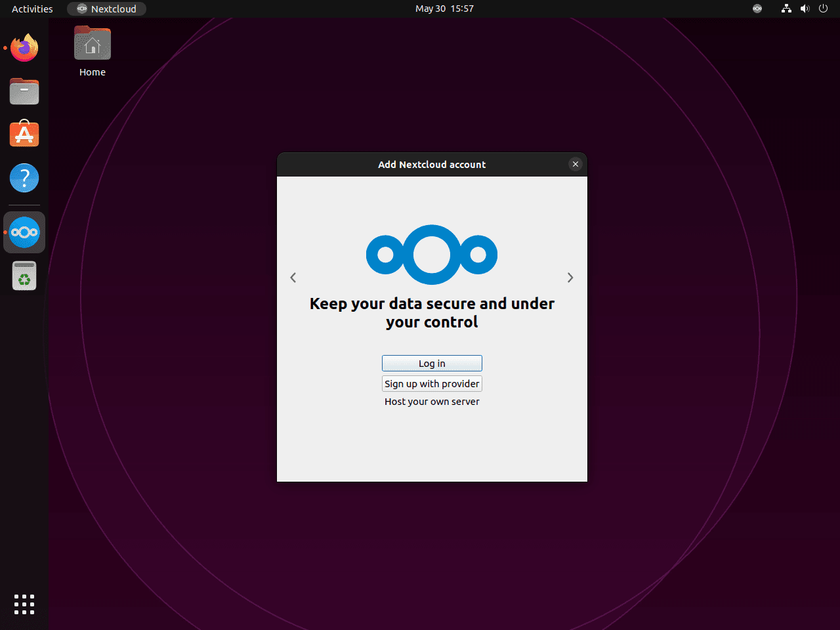840x630 pixels.
Task: Open the Nextcloud dock icon
Action: (x=24, y=232)
